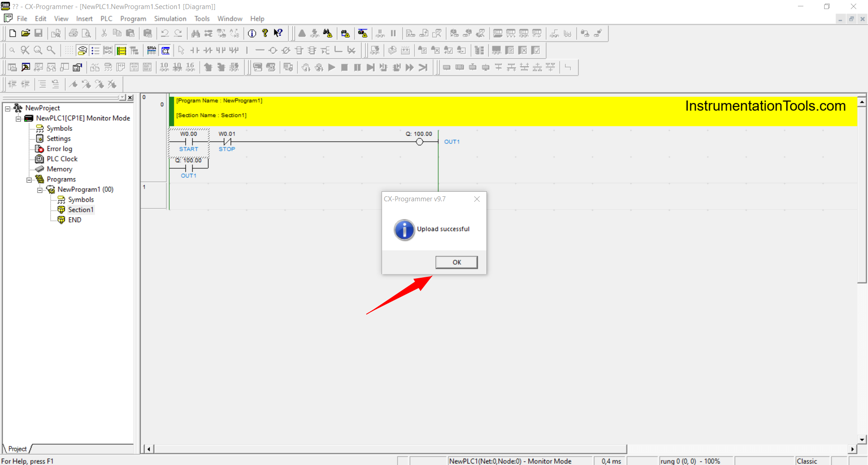
Task: Open the Program menu
Action: 133,19
